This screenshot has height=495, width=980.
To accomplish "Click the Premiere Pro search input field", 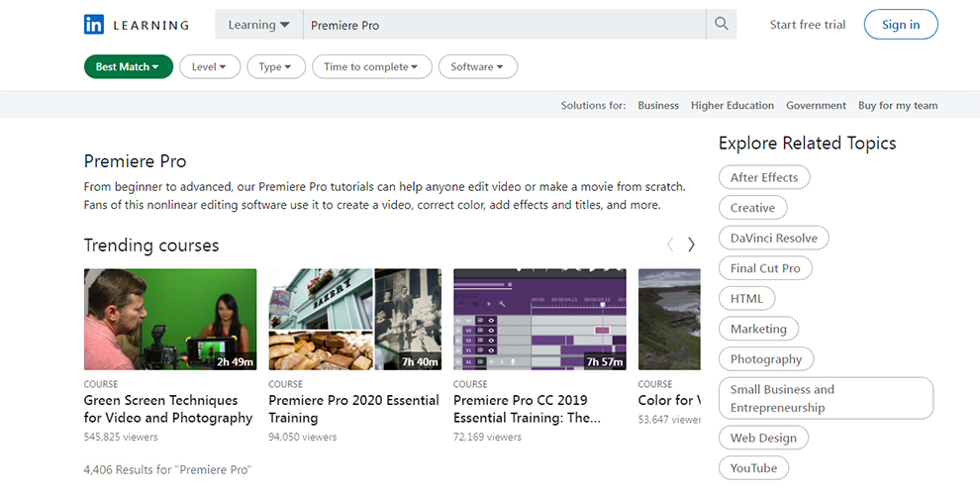I will pos(503,25).
